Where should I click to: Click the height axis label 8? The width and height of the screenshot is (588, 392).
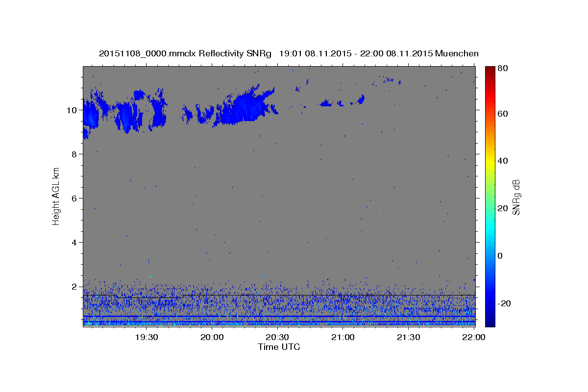(x=75, y=154)
